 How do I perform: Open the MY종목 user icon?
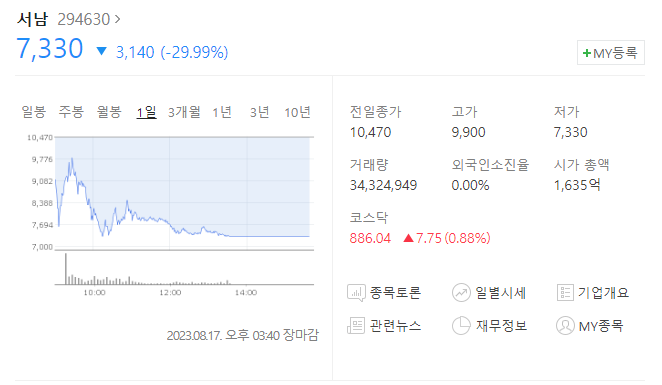pyautogui.click(x=565, y=325)
